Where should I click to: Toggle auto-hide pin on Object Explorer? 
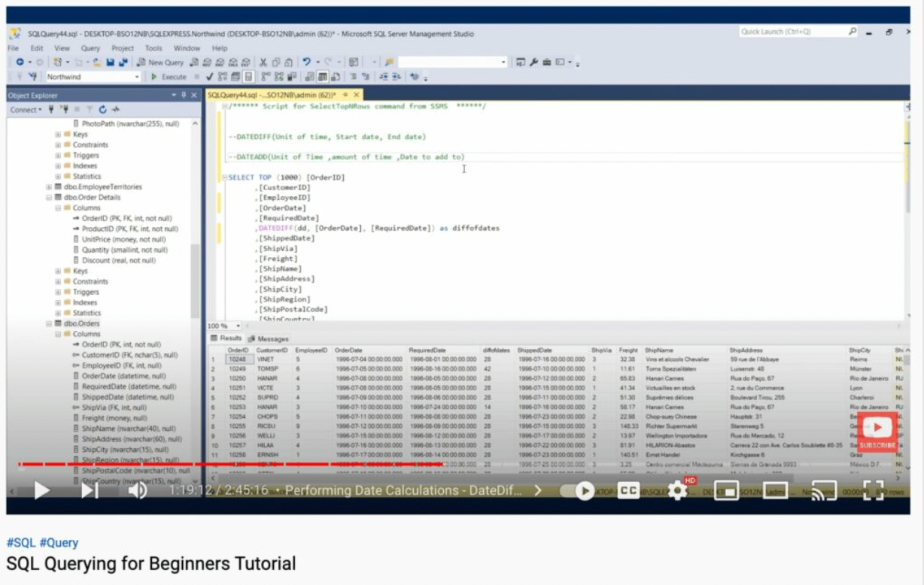click(x=184, y=95)
